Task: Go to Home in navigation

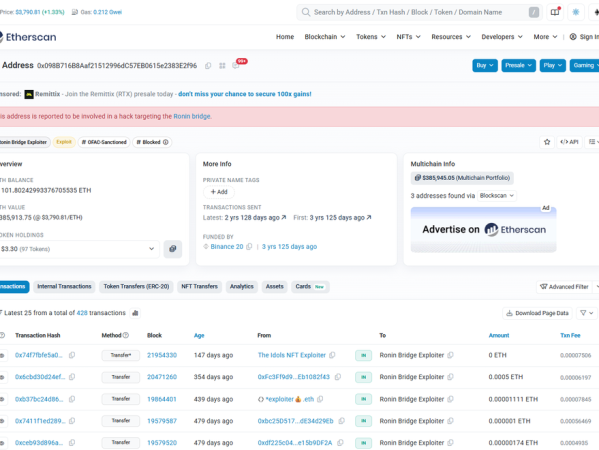Action: click(x=285, y=37)
